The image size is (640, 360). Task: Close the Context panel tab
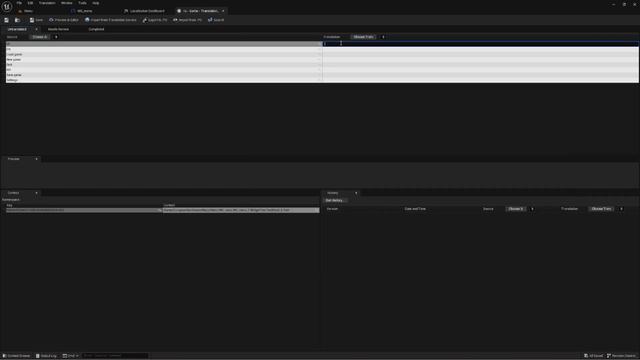tap(36, 193)
